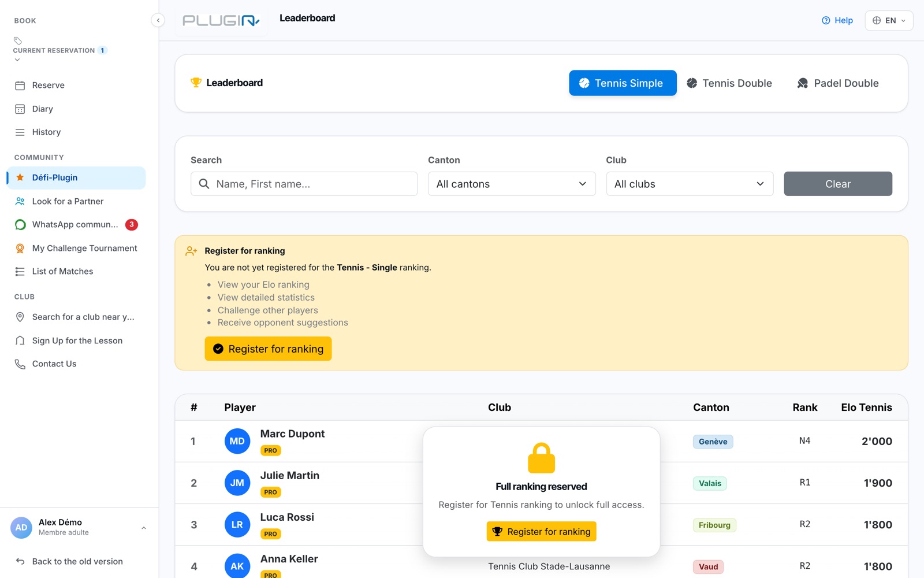This screenshot has height=578, width=924.
Task: Click the Défi-Plugin star icon
Action: click(x=20, y=177)
